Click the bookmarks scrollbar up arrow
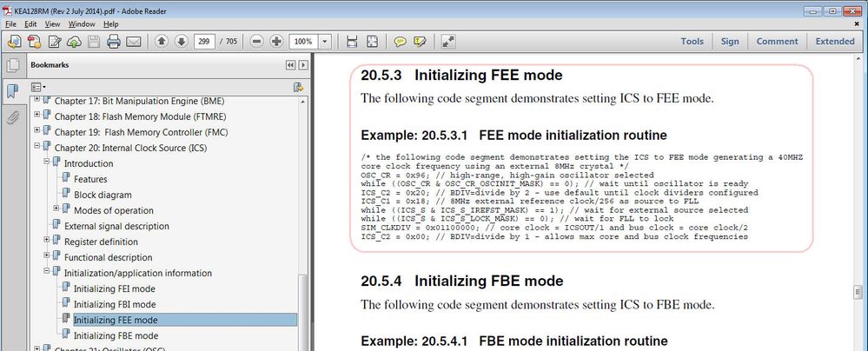This screenshot has height=351, width=868. 303,102
